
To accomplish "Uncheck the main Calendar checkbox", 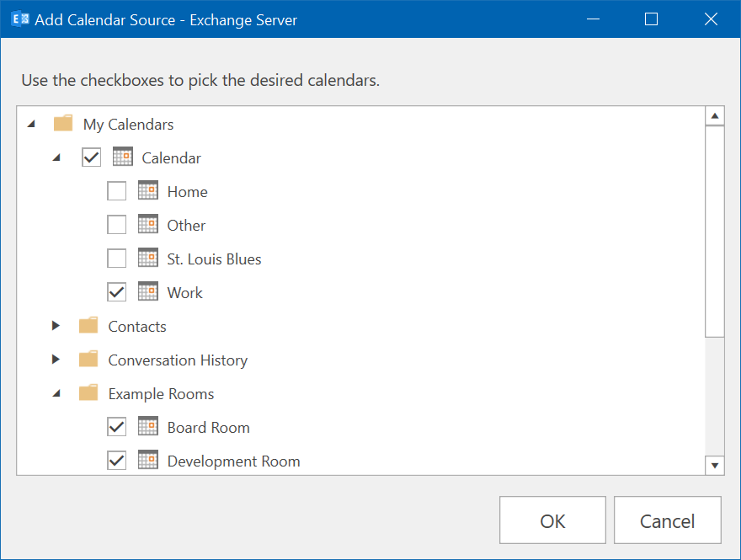I will (x=91, y=157).
